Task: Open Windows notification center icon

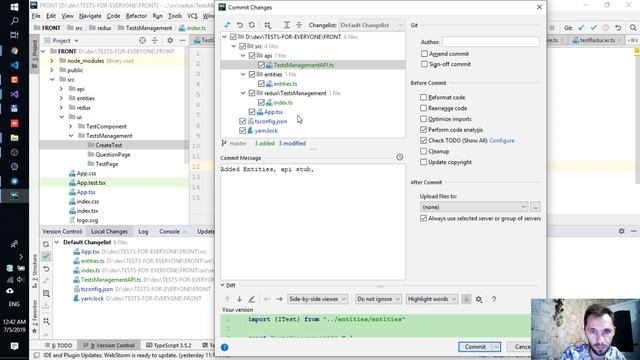Action: [x=14, y=347]
